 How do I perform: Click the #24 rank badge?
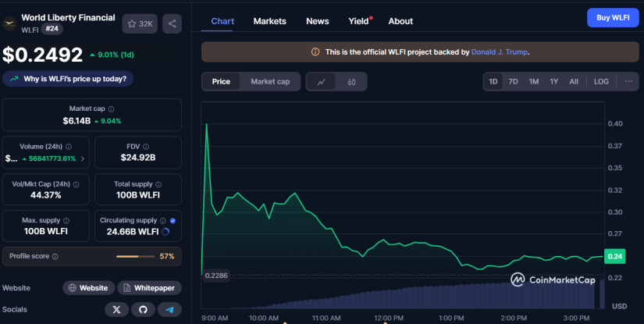52,29
